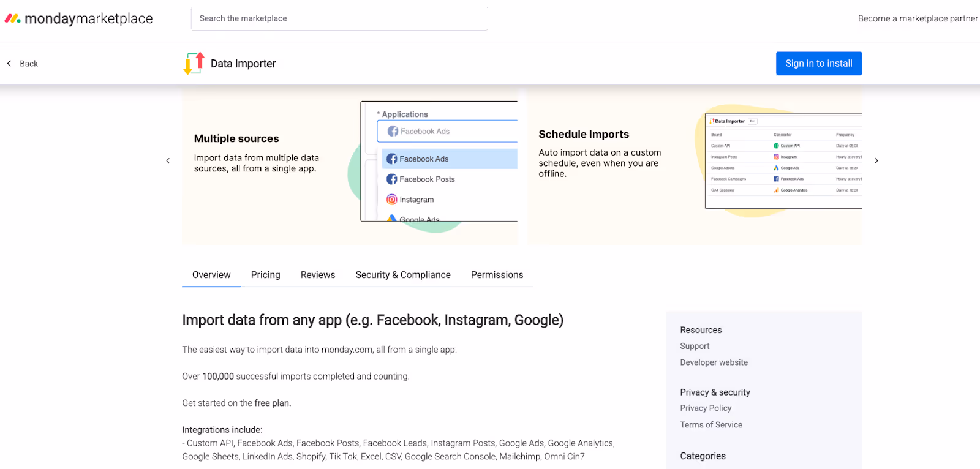Click the 'Schedule Imports' slide title
This screenshot has width=980, height=469.
click(584, 134)
